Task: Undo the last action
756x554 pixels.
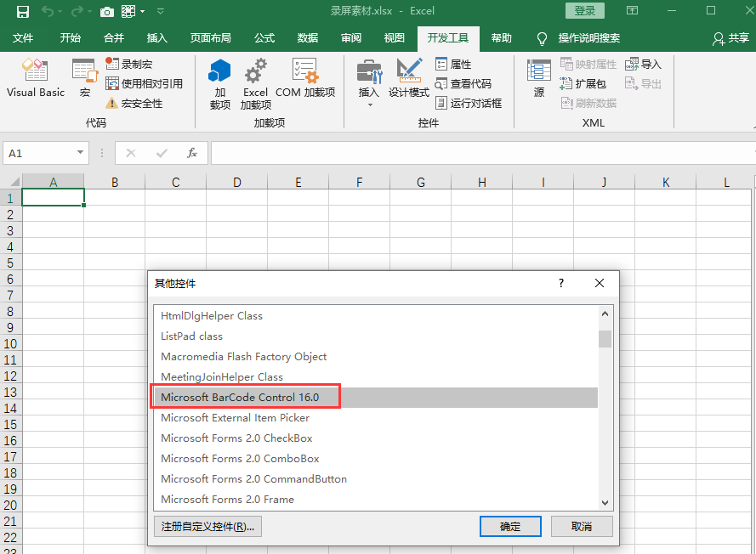Action: coord(48,11)
